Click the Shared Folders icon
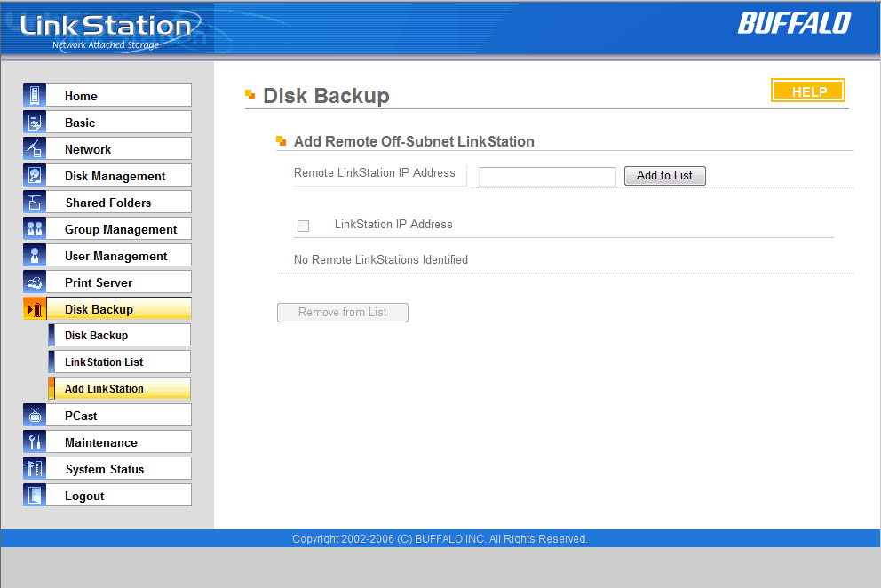Screen dimensions: 881x588 35,202
